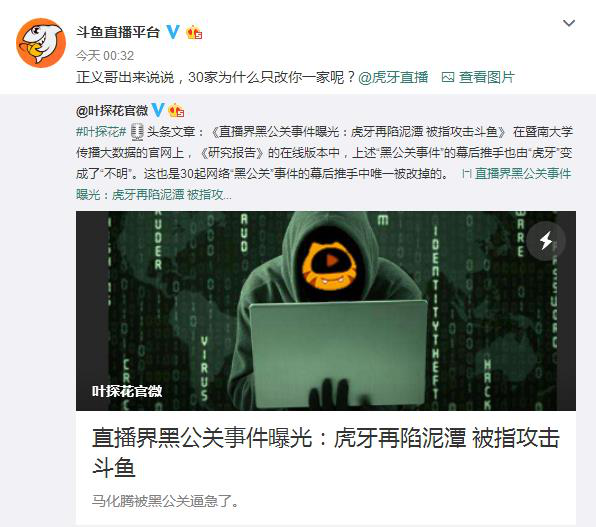Viewport: 596px width, 527px height.
Task: Click the blue verified V badge beside 斗鱼直播平台
Action: (x=173, y=32)
